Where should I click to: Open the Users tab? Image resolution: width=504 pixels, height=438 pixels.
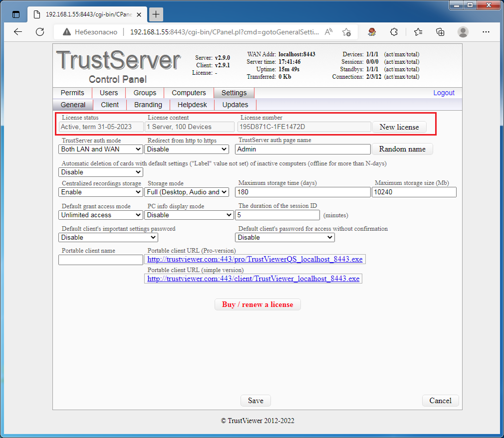pos(109,93)
